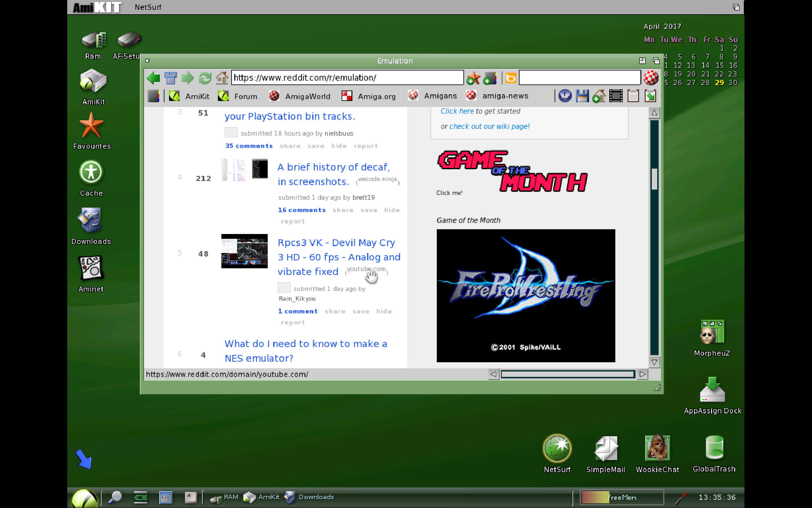Go forward with the green right arrow
This screenshot has height=508, width=812.
pos(187,78)
